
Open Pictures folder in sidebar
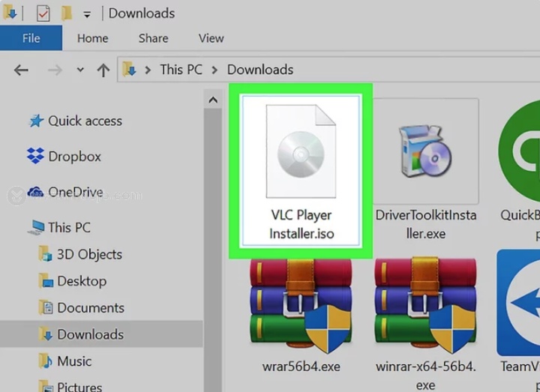tap(79, 386)
